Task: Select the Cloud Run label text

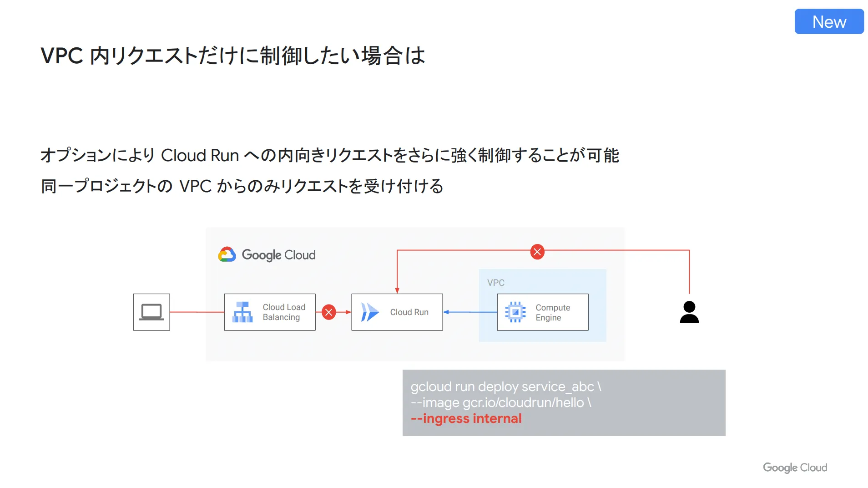Action: click(409, 312)
